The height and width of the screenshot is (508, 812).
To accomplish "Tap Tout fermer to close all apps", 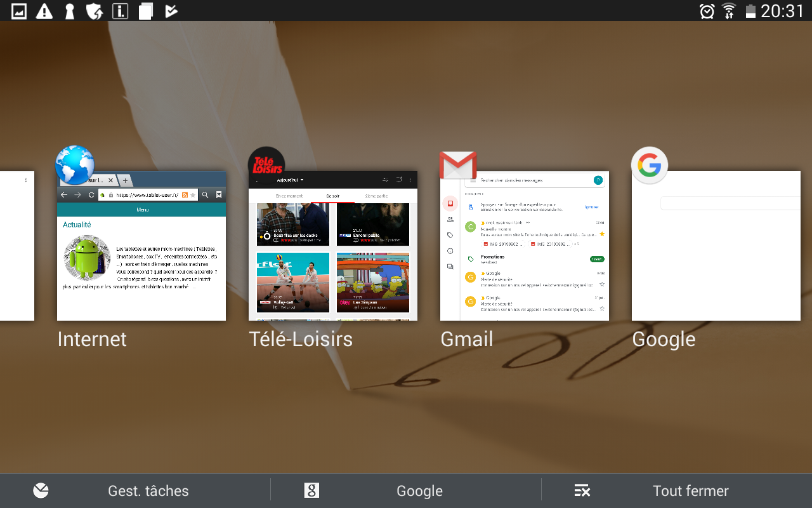I will [x=677, y=491].
